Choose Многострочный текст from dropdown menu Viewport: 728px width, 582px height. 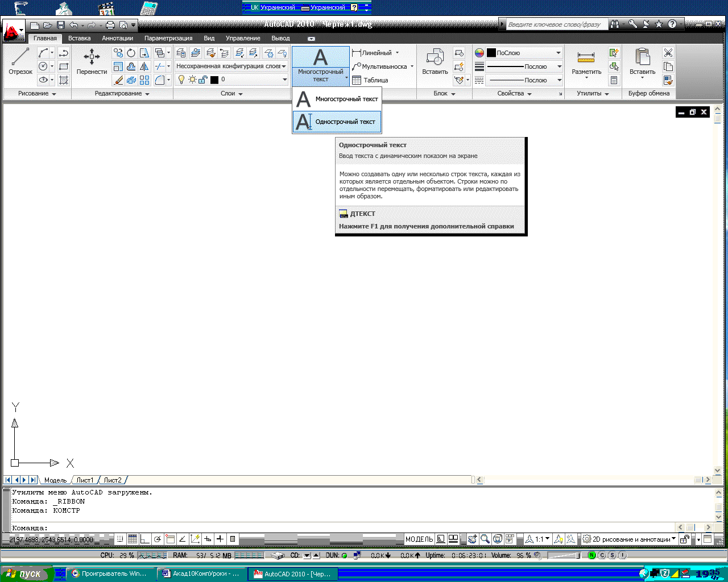pyautogui.click(x=337, y=99)
